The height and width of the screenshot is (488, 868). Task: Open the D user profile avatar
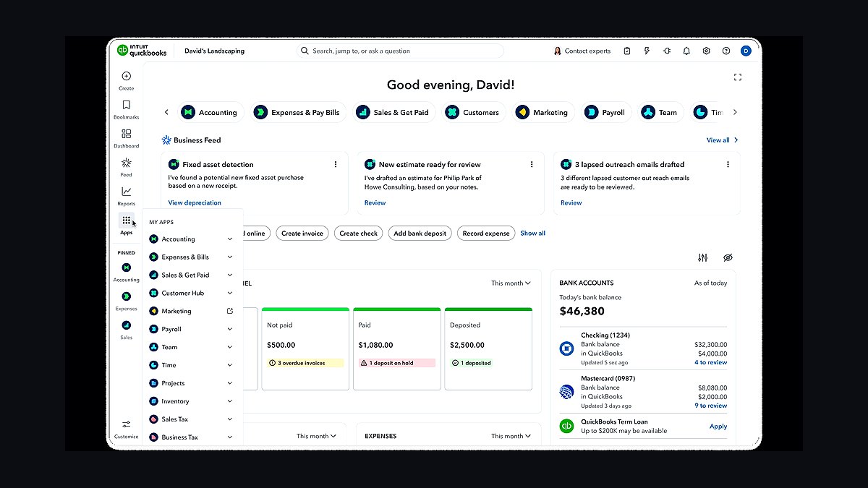click(x=746, y=51)
